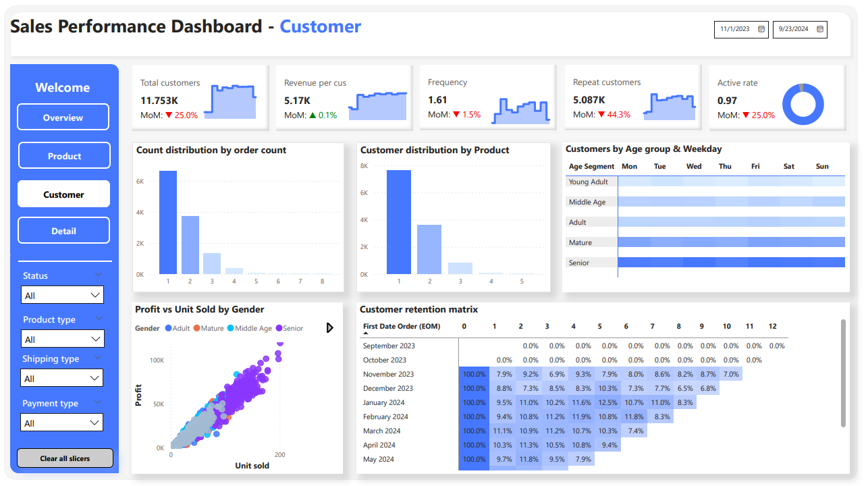This screenshot has width=868, height=486.
Task: Select the Adult legend color swatch
Action: 168,329
